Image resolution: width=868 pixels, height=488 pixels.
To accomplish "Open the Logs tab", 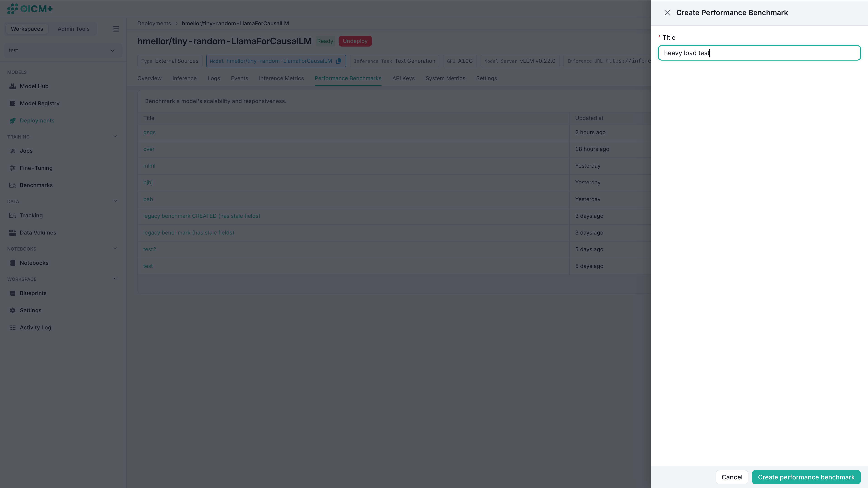I will tap(214, 78).
